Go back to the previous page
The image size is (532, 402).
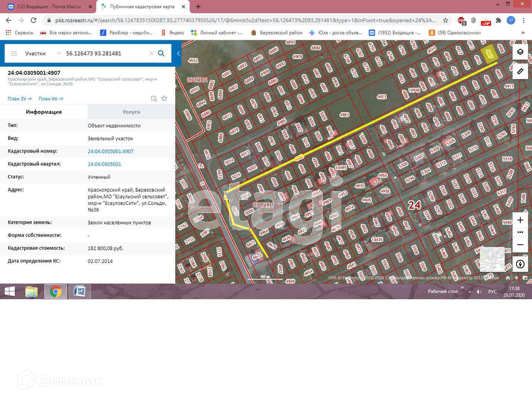pyautogui.click(x=9, y=20)
